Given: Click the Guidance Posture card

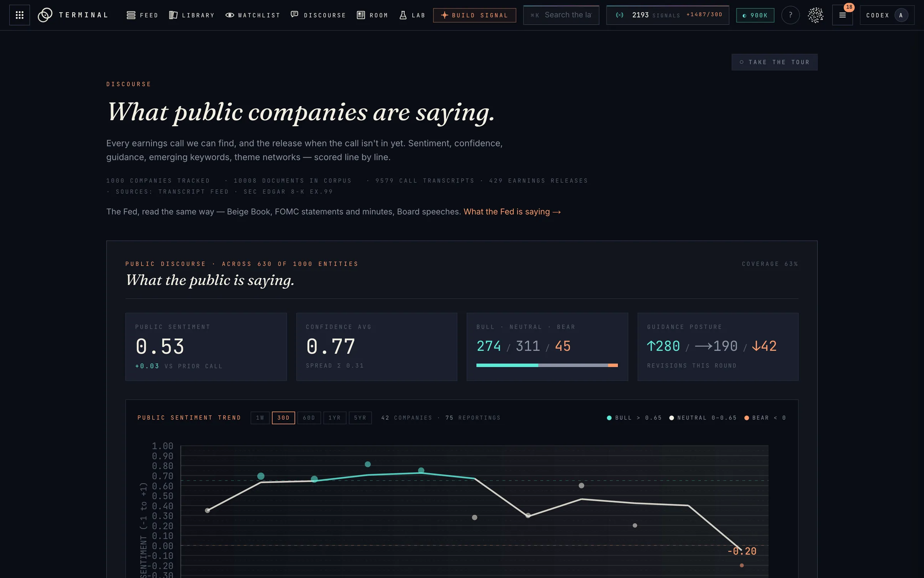Looking at the screenshot, I should pos(718,346).
